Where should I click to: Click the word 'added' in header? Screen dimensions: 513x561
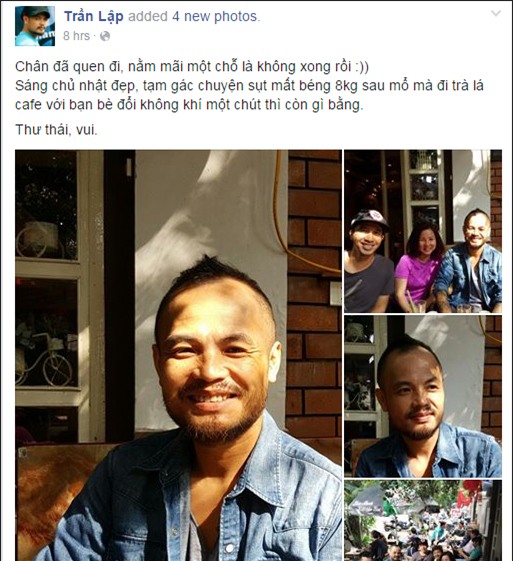click(148, 16)
